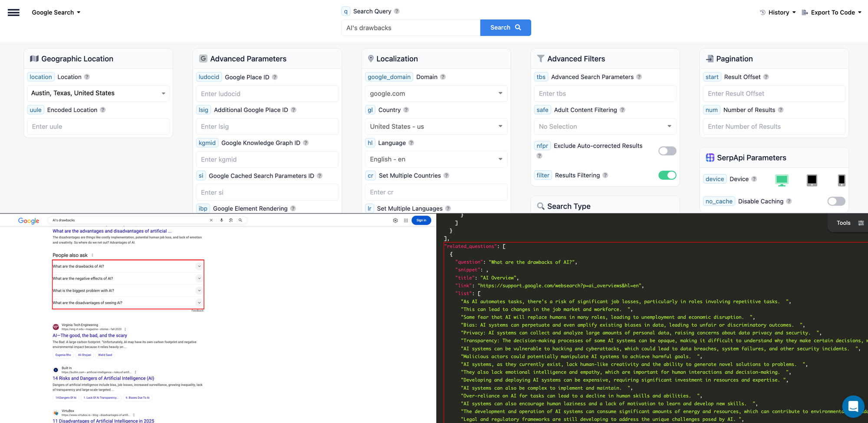868x423 pixels.
Task: Focus the Enter tbs input
Action: click(x=605, y=93)
